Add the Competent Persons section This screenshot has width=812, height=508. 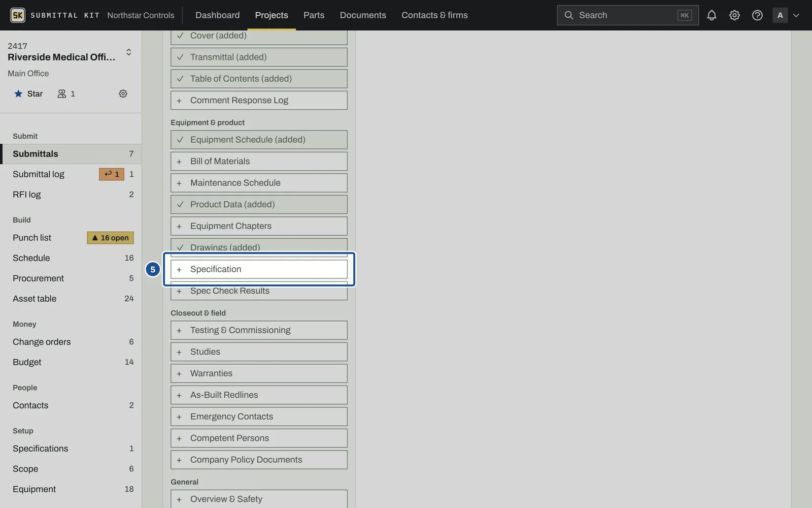(259, 438)
